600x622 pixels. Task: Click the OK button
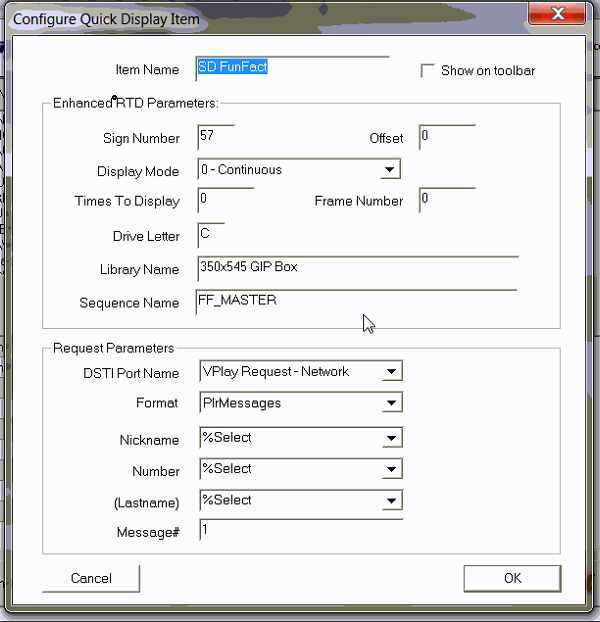512,578
